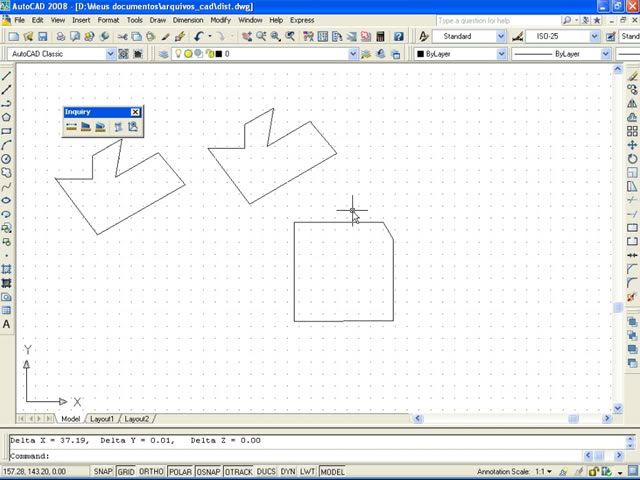Screen dimensions: 640x480
Task: Click the Dimension Style icon
Action: click(518, 37)
